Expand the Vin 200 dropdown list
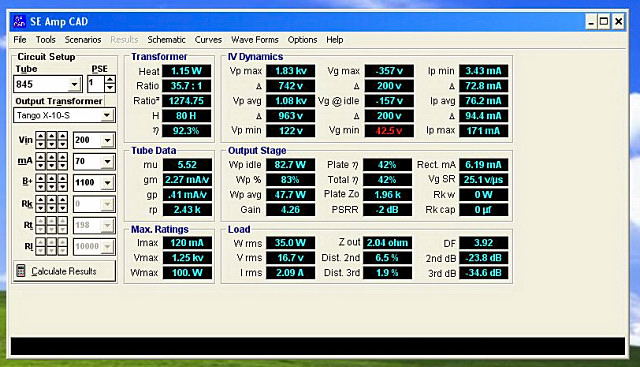Viewport: 640px width, 367px height. click(x=107, y=140)
